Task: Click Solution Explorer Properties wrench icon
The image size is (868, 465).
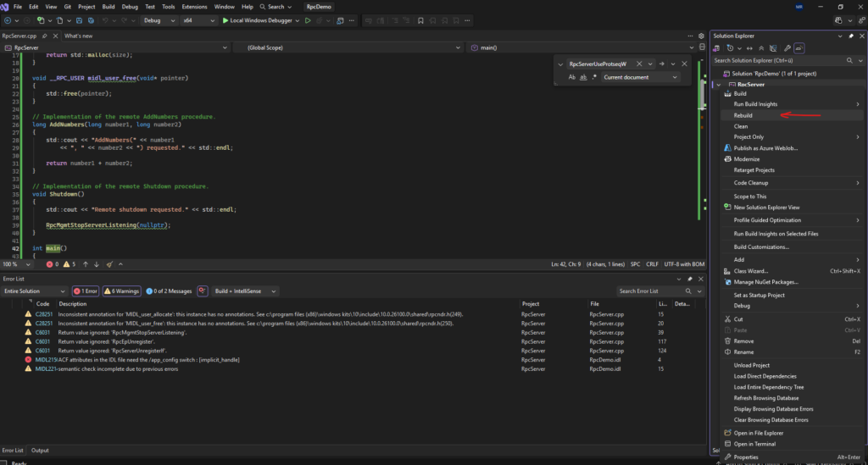Action: 787,48
